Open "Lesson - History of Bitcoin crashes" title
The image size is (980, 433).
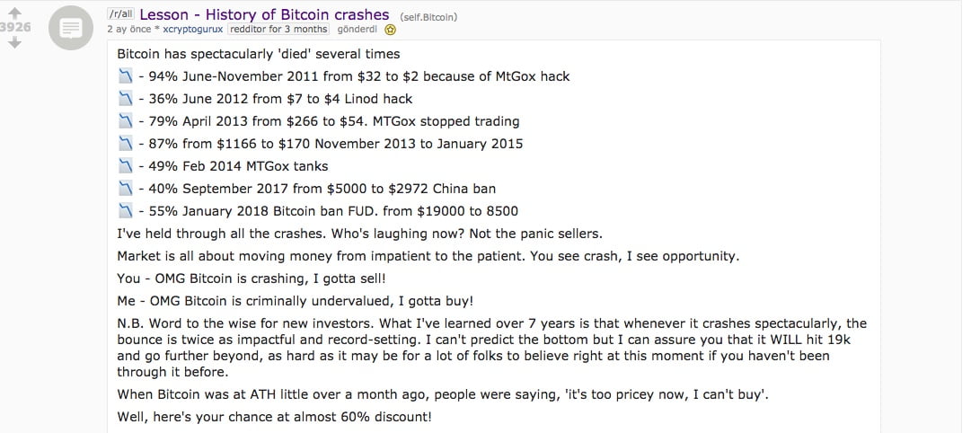pyautogui.click(x=265, y=14)
